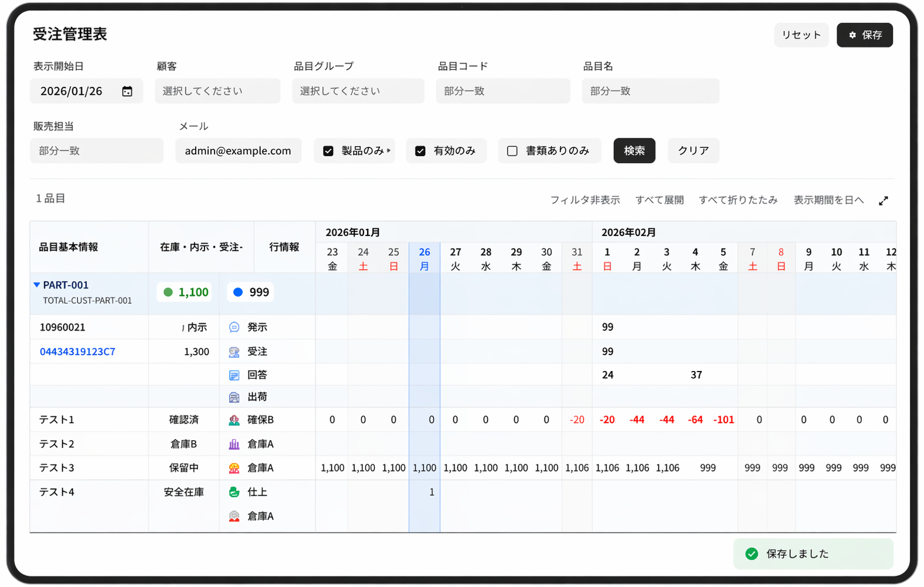924x587 pixels.
Task: Open order link 04434319123C7
Action: pyautogui.click(x=78, y=352)
